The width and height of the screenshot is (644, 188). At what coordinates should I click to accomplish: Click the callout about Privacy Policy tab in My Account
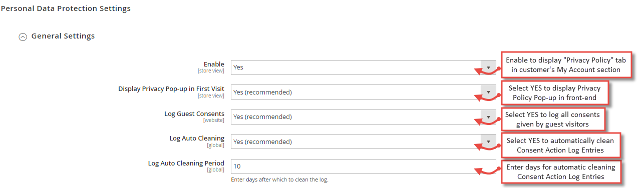click(x=566, y=65)
